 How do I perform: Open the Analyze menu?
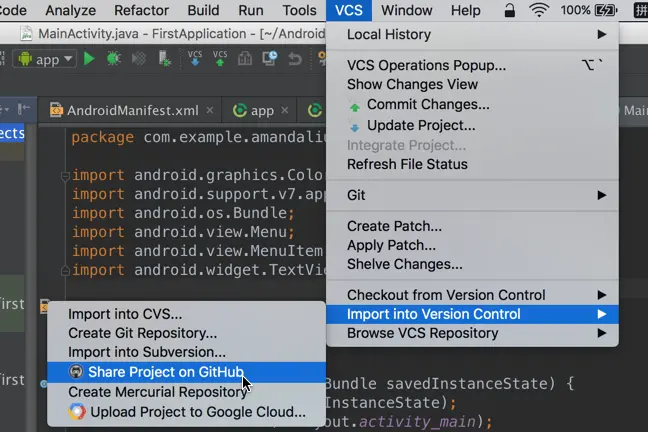70,10
